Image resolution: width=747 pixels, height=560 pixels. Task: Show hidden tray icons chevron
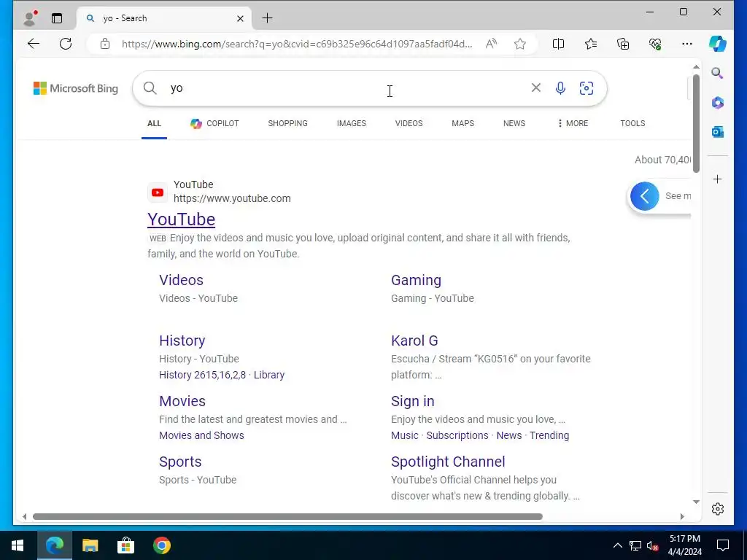(x=617, y=545)
